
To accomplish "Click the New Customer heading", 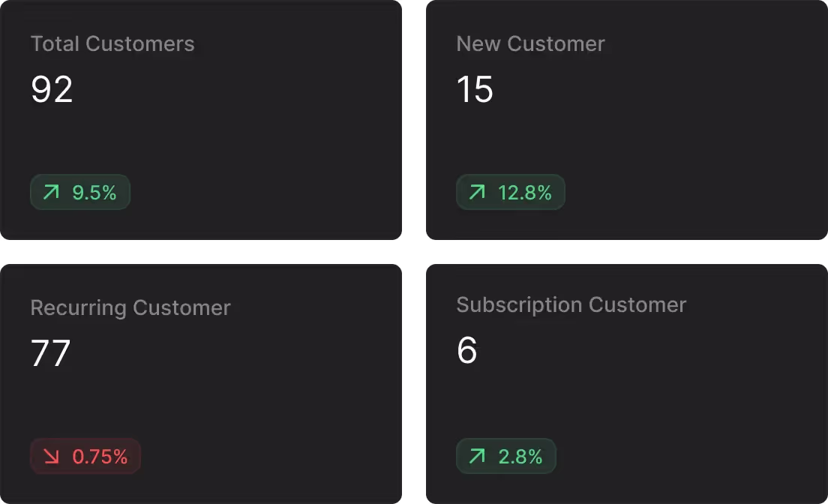I will point(530,43).
